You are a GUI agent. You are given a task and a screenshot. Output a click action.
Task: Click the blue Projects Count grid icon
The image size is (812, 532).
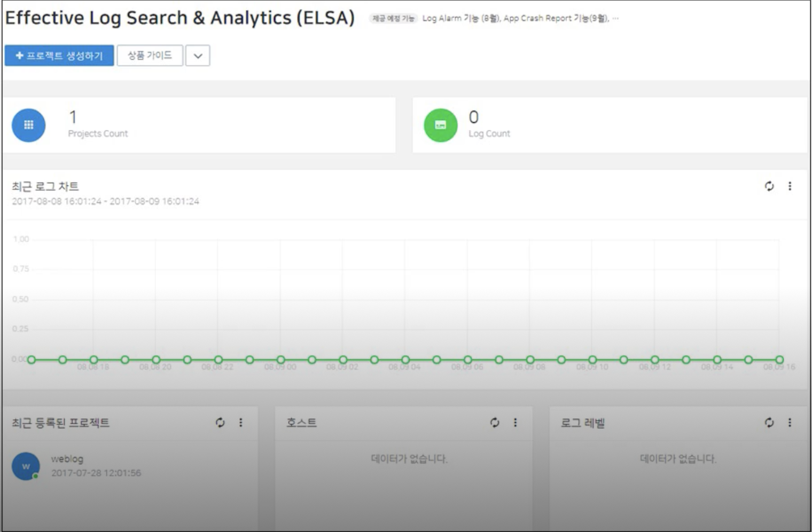(x=29, y=125)
